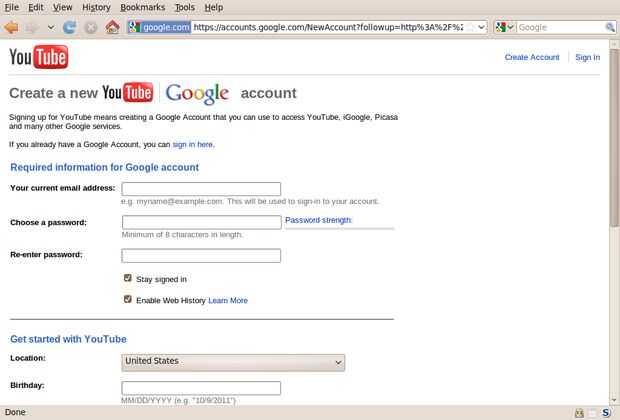
Task: Follow the 'sign in here' link
Action: [x=193, y=144]
